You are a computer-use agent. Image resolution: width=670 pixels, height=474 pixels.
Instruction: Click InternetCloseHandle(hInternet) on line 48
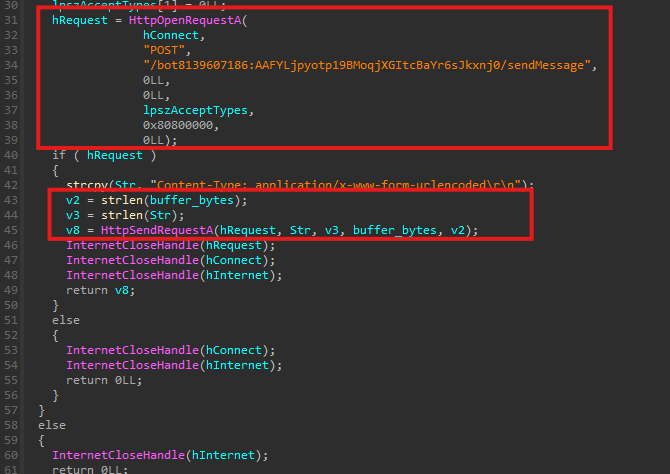coord(154,275)
